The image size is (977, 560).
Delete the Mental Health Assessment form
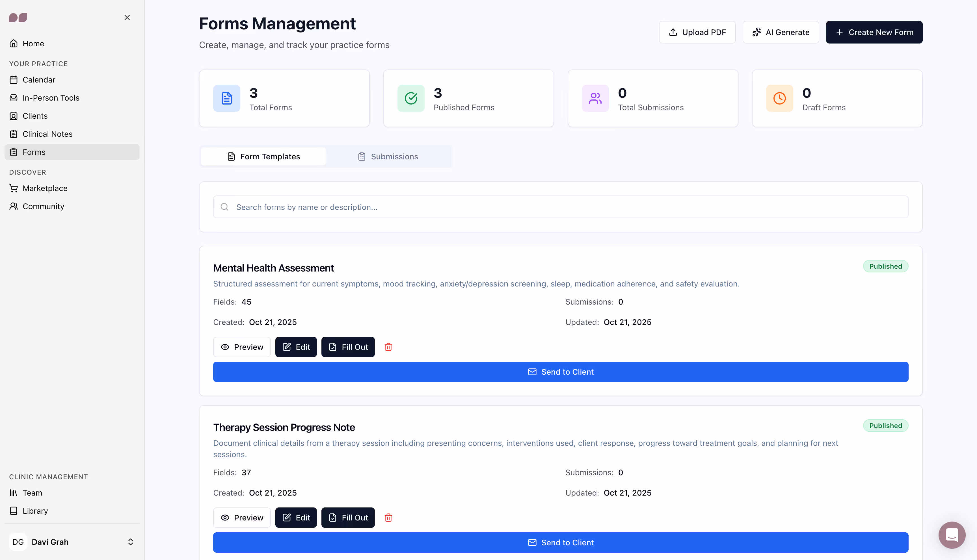pos(388,346)
